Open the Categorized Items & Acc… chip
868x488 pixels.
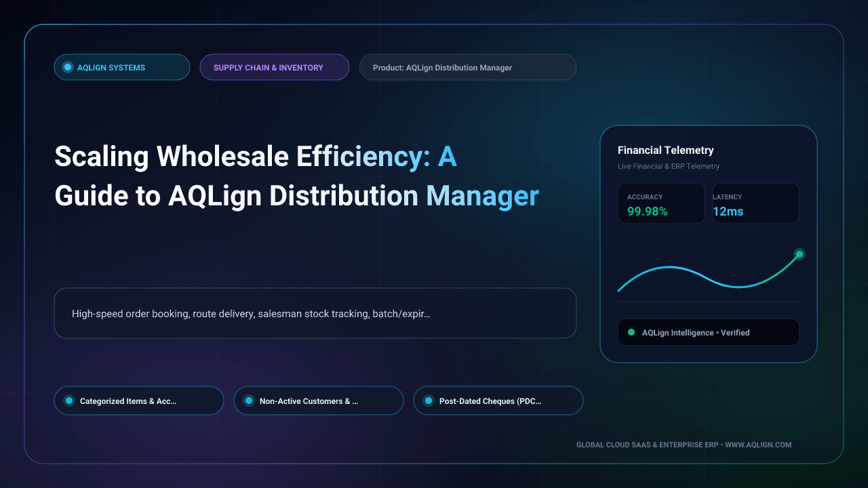[139, 401]
